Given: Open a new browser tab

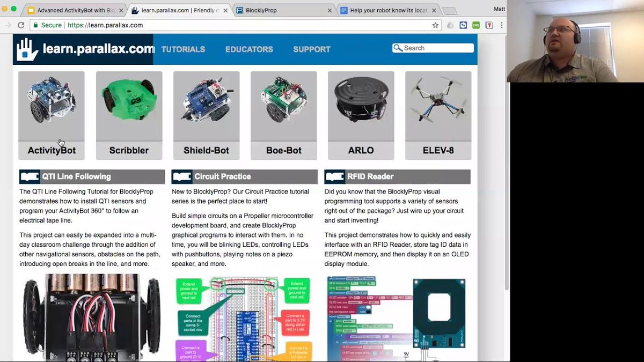Looking at the screenshot, I should (450, 11).
